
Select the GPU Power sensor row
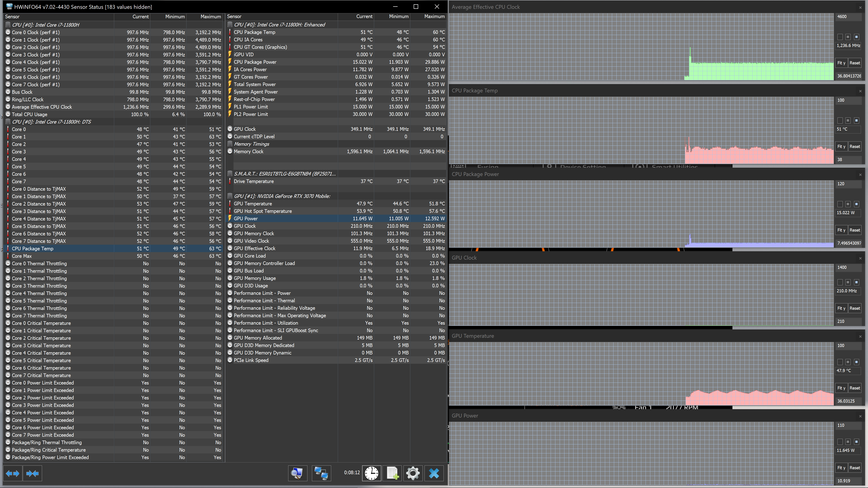point(246,218)
